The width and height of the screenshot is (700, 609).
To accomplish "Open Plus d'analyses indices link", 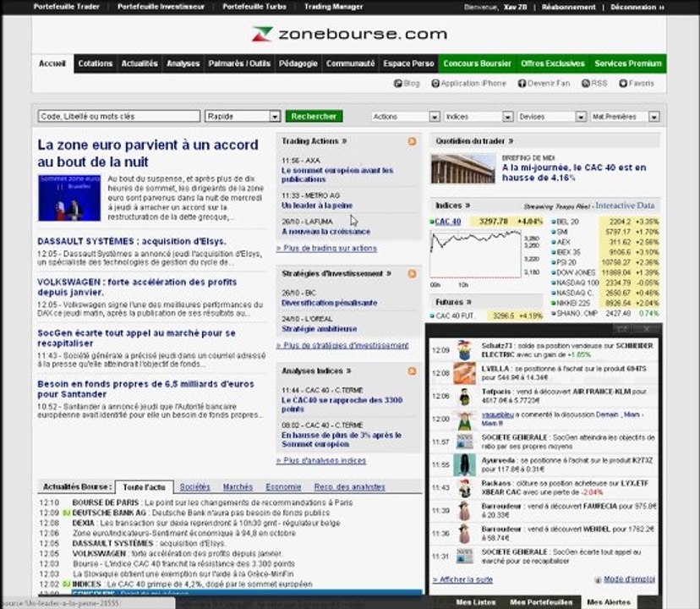I will tap(321, 461).
